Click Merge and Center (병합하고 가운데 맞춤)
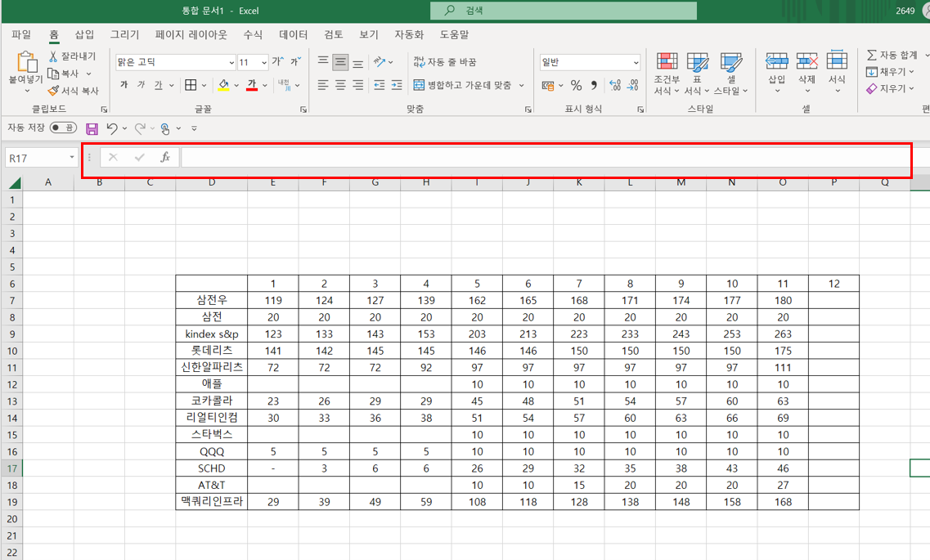Viewport: 930px width, 560px height. coord(462,85)
